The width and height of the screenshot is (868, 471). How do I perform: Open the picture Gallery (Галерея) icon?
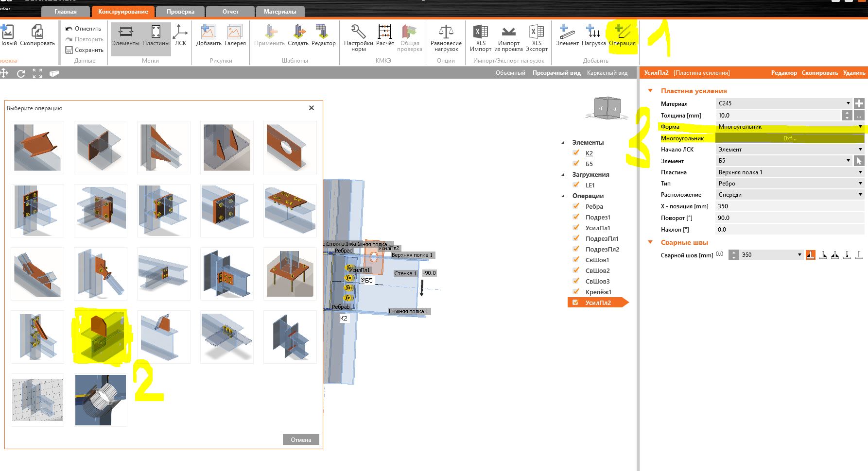coord(235,32)
